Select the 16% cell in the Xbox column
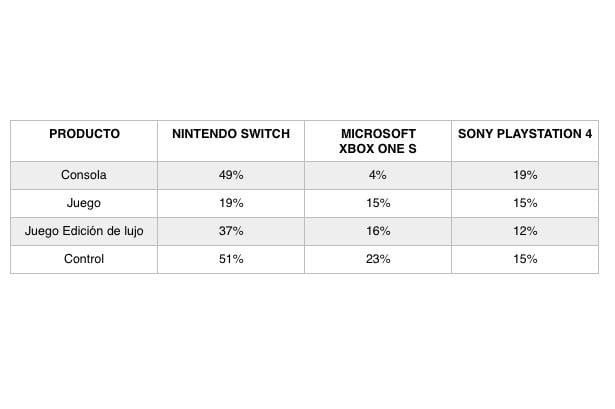This screenshot has height=409, width=615. [378, 231]
